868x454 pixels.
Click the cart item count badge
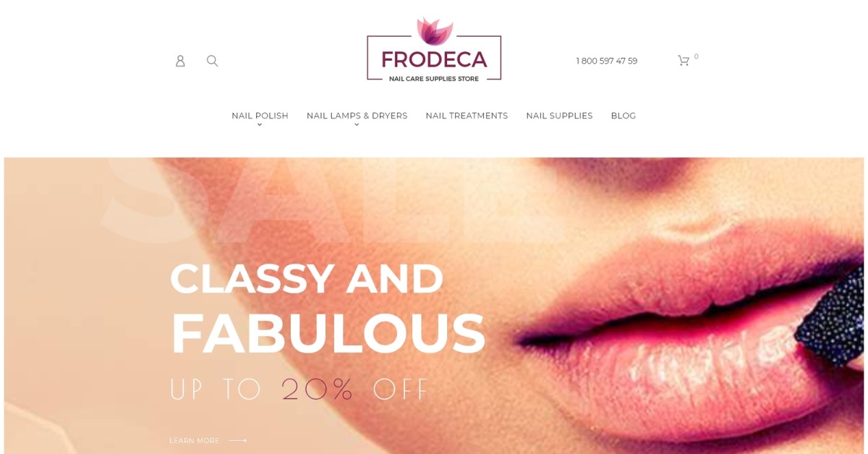pyautogui.click(x=697, y=56)
